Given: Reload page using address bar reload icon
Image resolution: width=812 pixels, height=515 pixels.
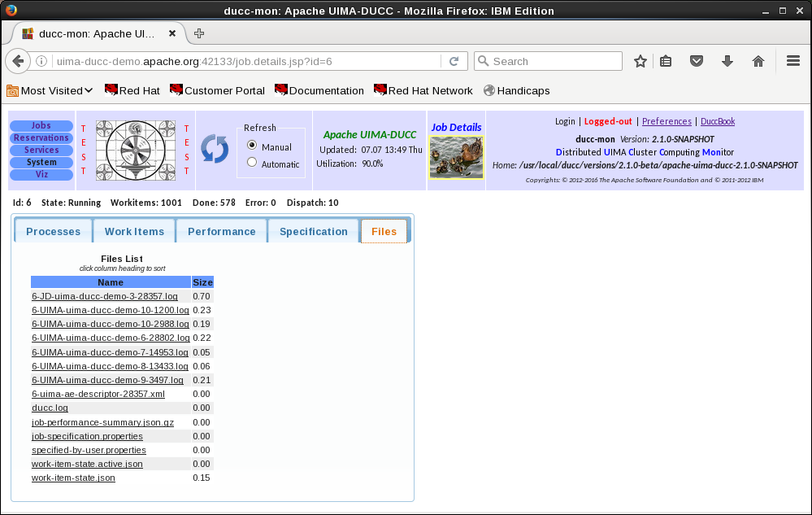Looking at the screenshot, I should 454,61.
